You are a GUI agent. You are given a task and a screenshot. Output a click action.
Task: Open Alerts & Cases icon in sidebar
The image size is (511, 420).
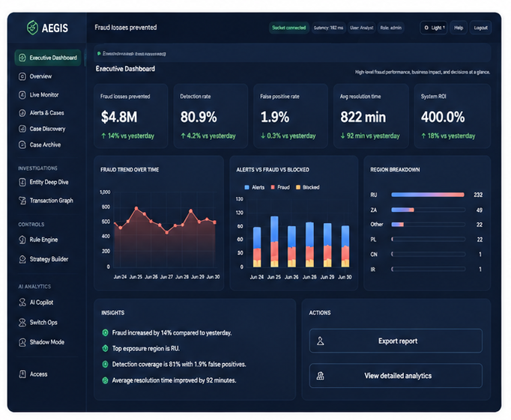pos(22,113)
